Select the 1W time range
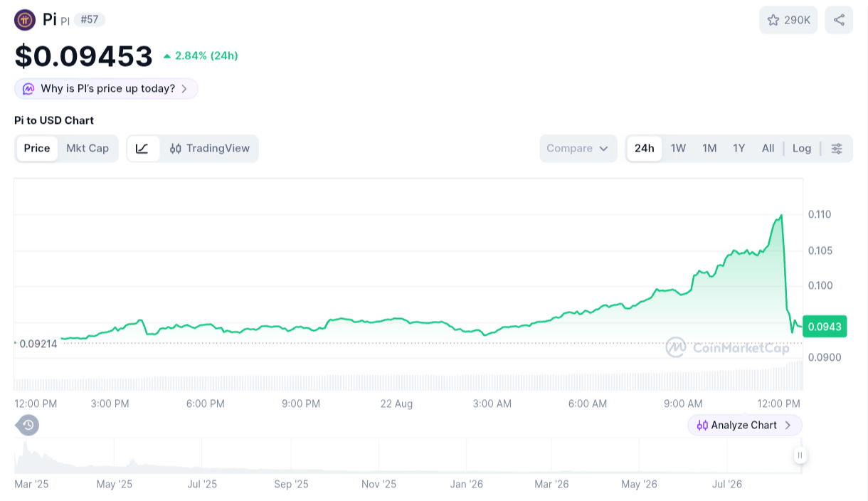Screen dimensions: 868x501 pos(679,149)
